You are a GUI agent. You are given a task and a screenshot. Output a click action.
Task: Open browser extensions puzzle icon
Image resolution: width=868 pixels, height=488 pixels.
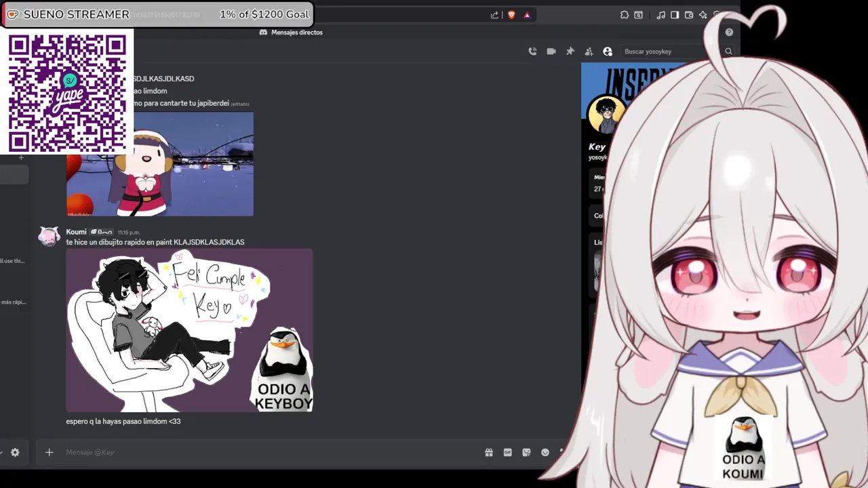coord(625,15)
